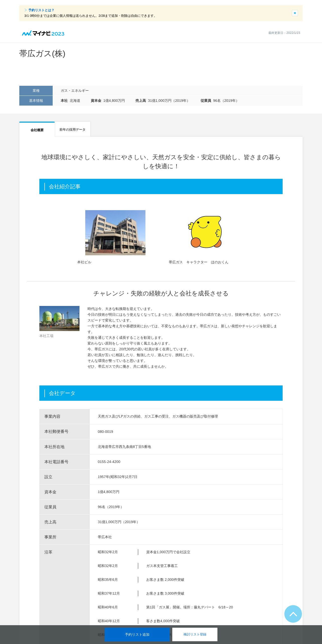
Task: Click the 昭和35年6月 date cell
Action: click(108, 580)
